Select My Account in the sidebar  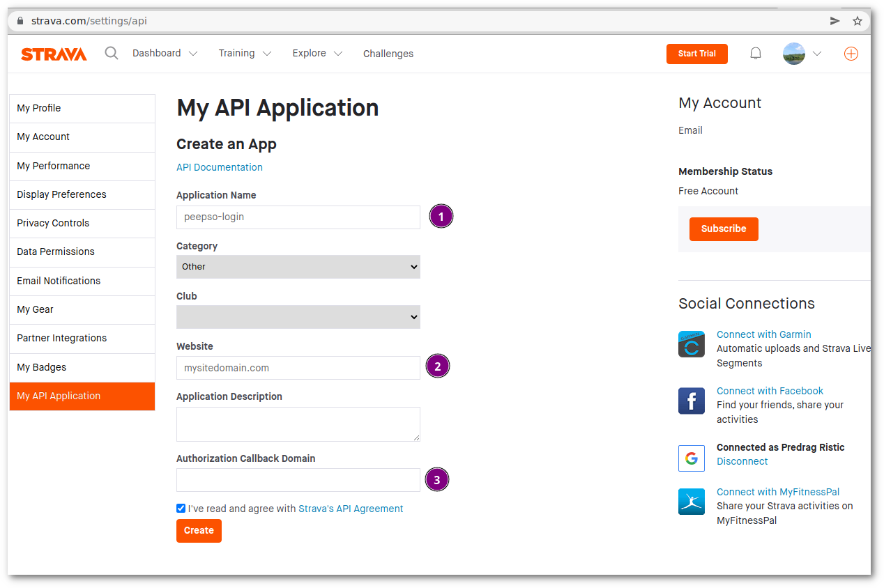click(x=82, y=137)
